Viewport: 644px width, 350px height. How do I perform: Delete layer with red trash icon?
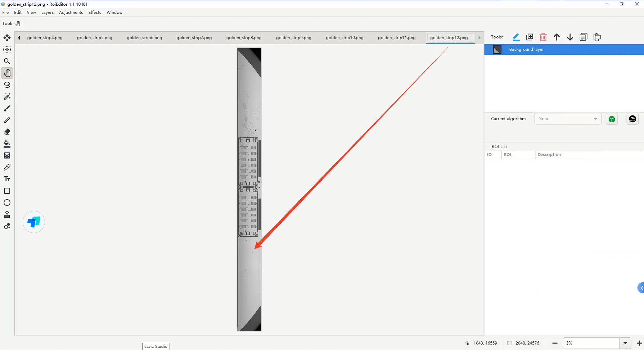click(x=543, y=37)
